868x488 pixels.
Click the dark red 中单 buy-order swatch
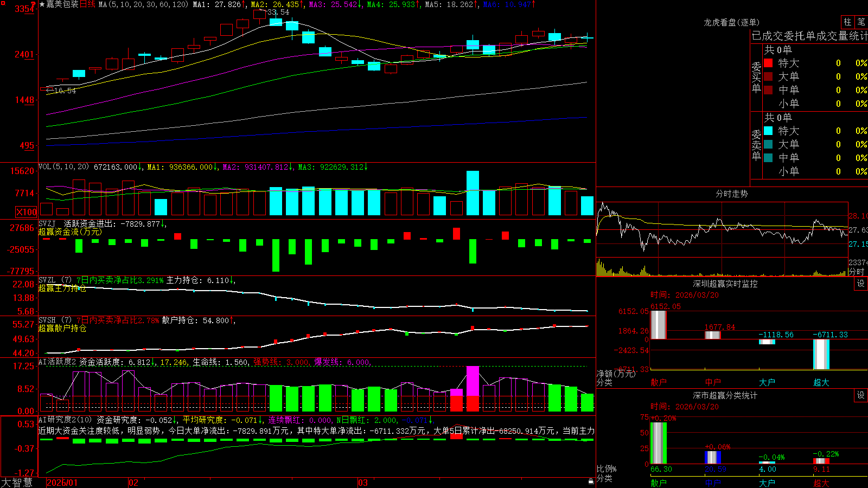768,89
